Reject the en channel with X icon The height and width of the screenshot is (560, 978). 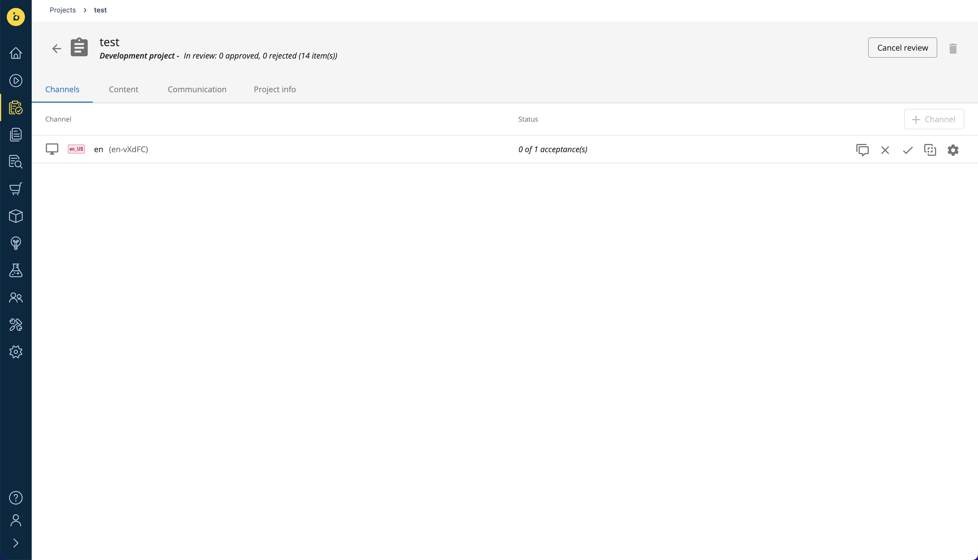coord(885,150)
